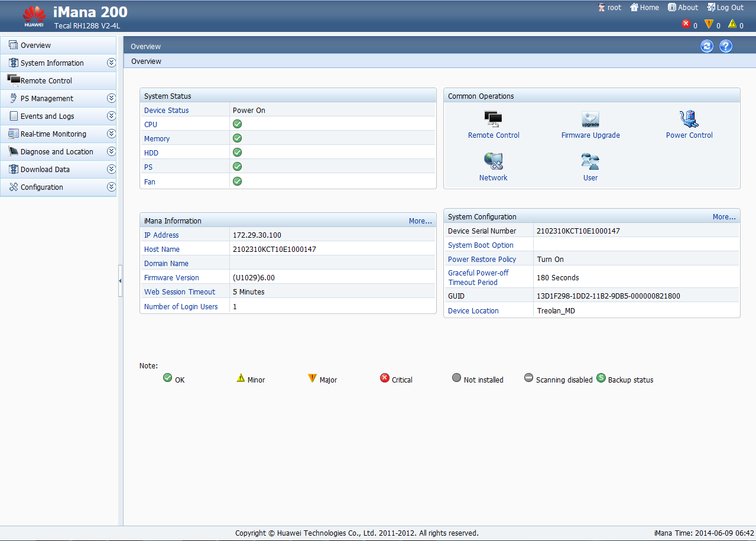Open the help question mark icon
Image resolution: width=756 pixels, height=541 pixels.
tap(726, 46)
